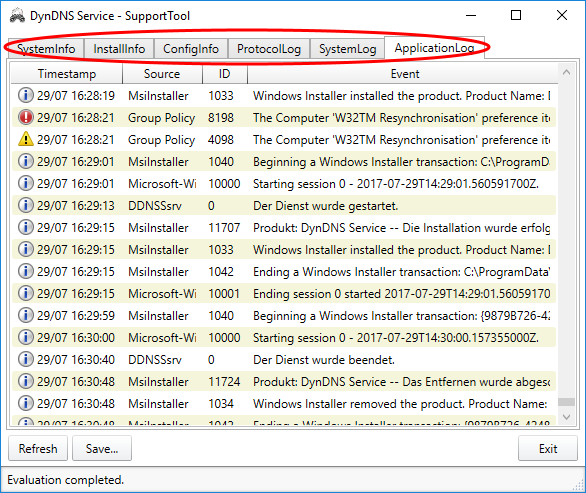Click 'Produkt: DynDNS Service -- Die Installation' event text
This screenshot has width=586, height=493.
coord(401,228)
